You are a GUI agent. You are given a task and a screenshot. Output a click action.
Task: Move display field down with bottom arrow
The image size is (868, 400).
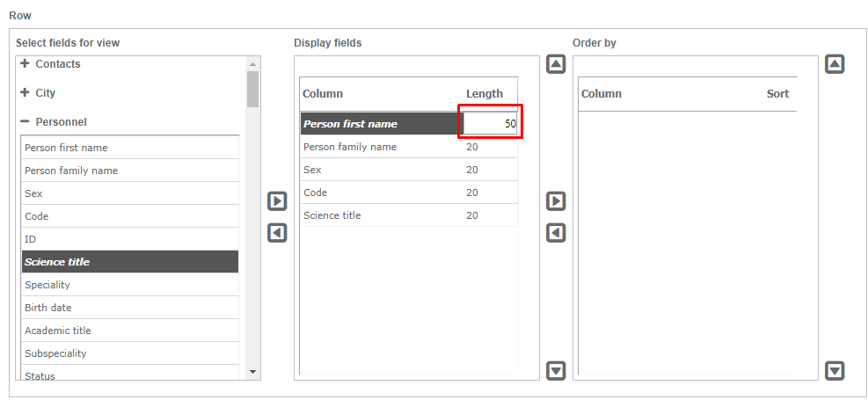click(x=556, y=370)
